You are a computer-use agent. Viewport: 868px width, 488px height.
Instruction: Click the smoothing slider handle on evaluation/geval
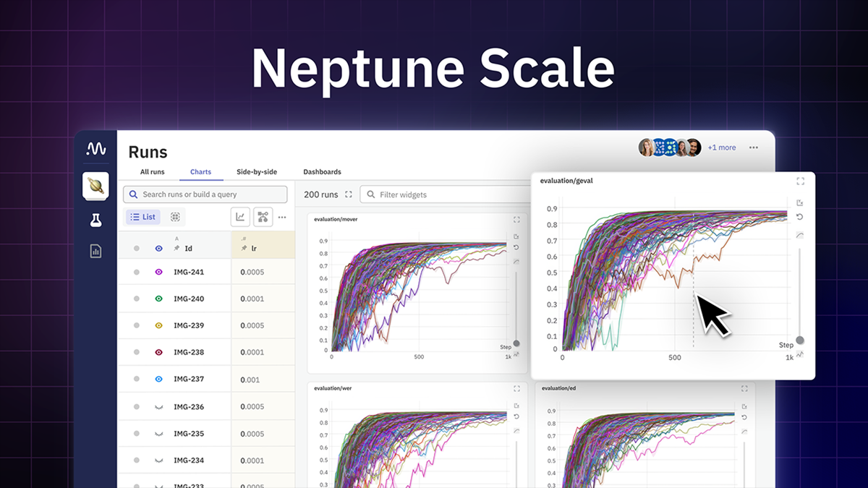[800, 340]
